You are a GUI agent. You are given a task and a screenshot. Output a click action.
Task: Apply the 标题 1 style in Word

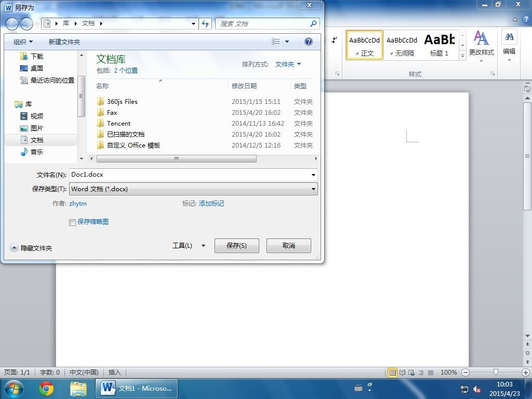pos(440,45)
